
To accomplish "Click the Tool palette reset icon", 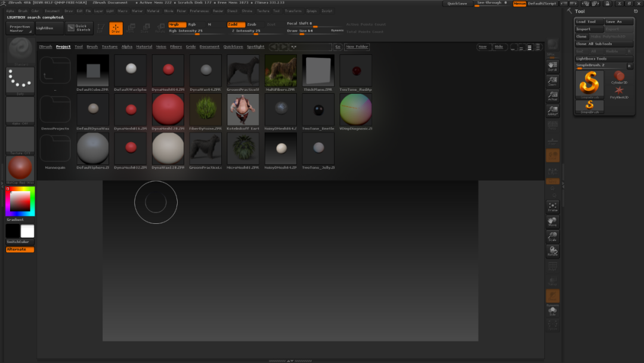I will [636, 11].
